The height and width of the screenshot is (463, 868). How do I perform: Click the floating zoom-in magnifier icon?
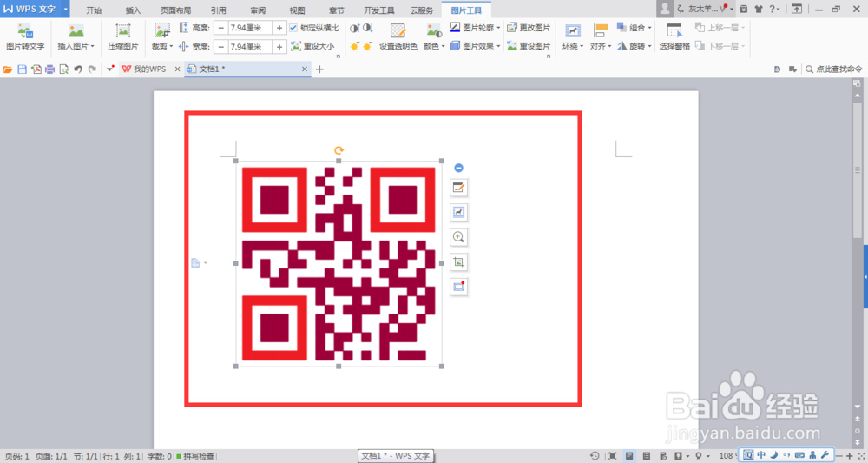458,237
